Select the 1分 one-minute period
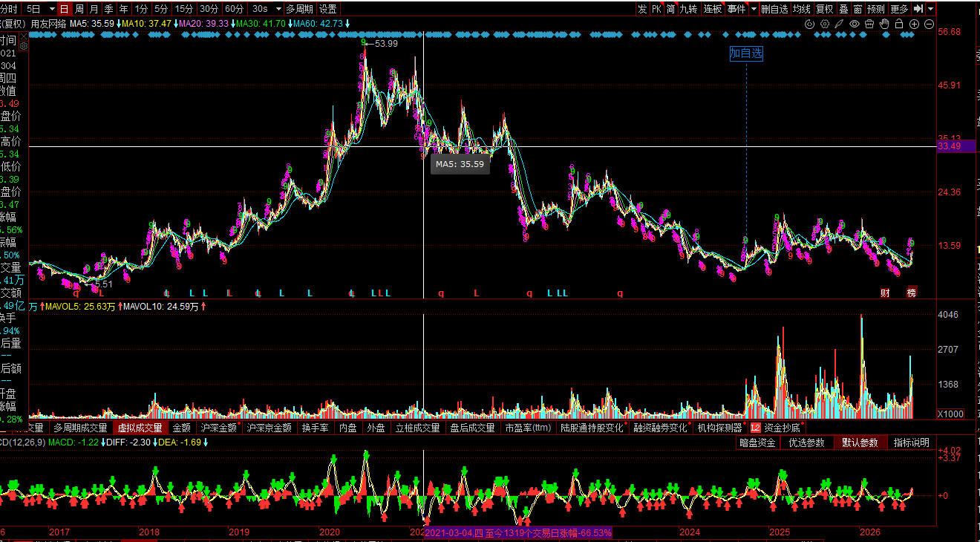980x542 pixels. [141, 9]
